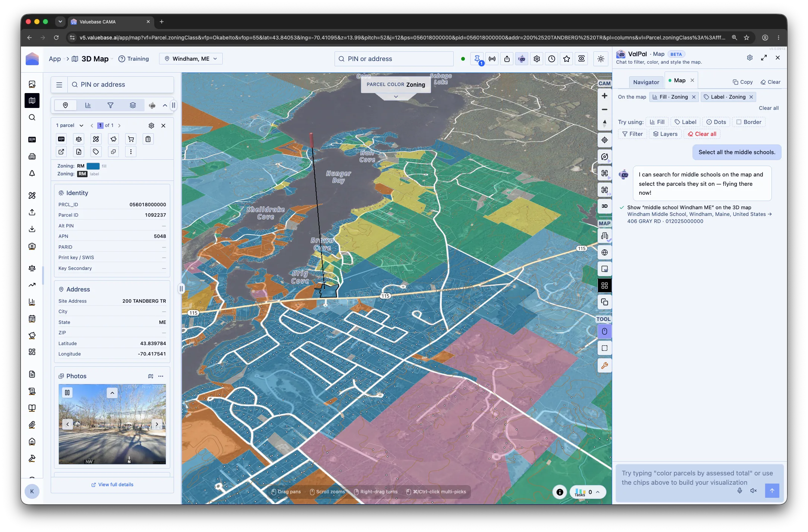Viewport: 808px width, 532px height.
Task: Remove the Fill · Zoning chip
Action: click(x=694, y=97)
